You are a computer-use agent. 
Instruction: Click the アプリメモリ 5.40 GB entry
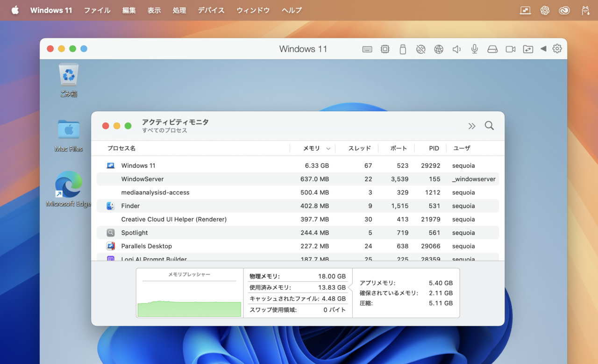[x=406, y=283]
